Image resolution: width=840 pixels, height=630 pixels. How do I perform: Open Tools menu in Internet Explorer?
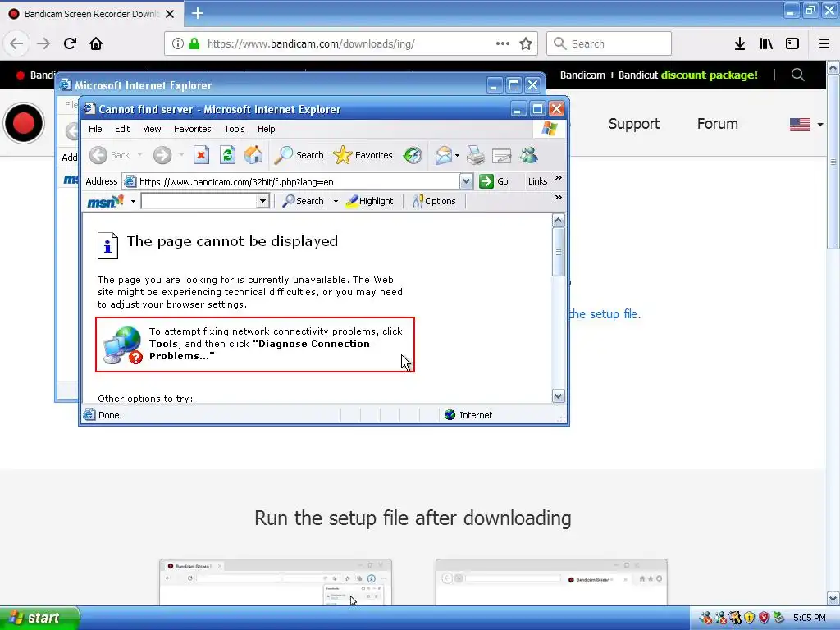click(x=234, y=129)
